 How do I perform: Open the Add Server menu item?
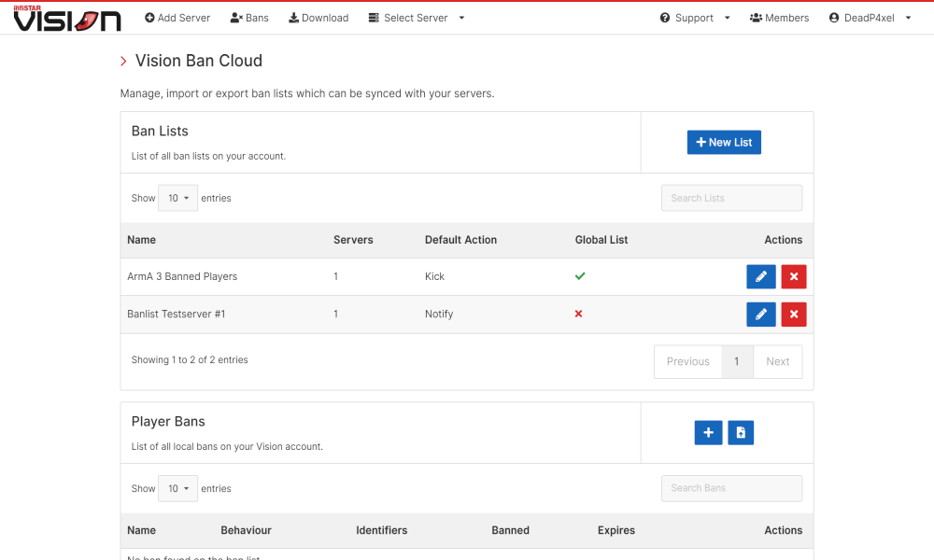point(177,18)
